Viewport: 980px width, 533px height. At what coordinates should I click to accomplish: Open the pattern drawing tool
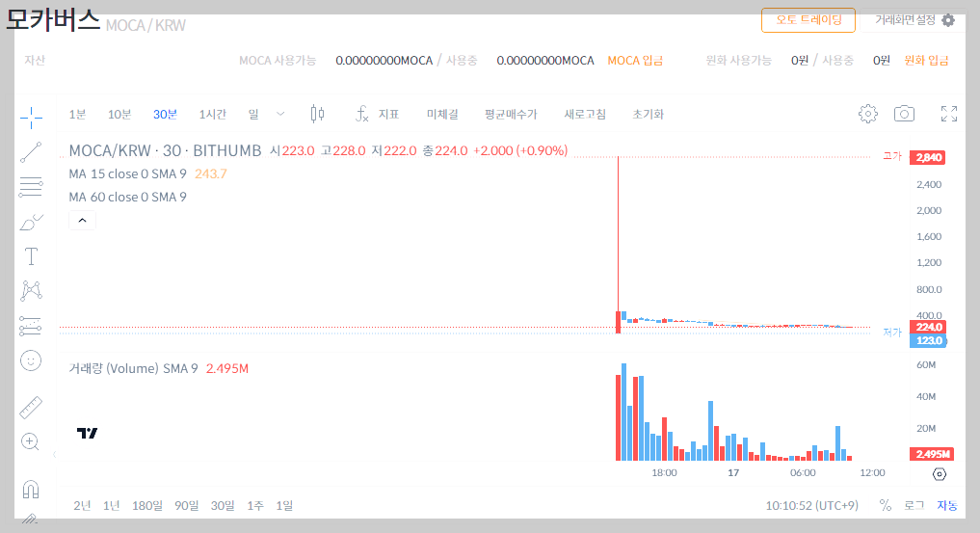coord(31,290)
